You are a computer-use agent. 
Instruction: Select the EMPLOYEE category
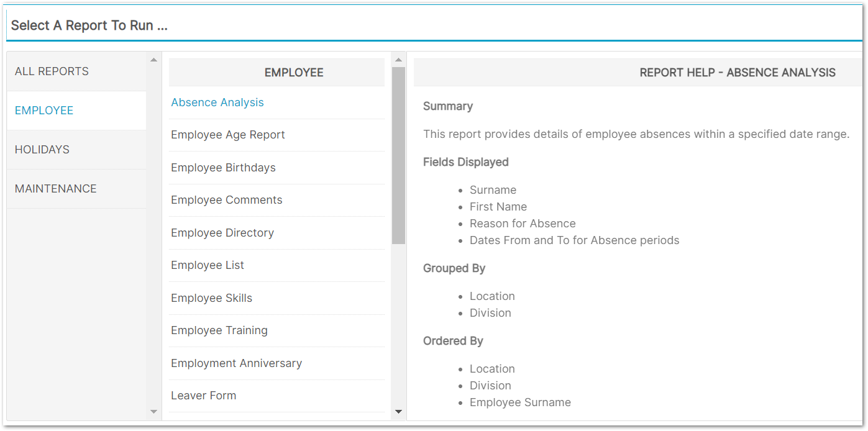pos(76,111)
